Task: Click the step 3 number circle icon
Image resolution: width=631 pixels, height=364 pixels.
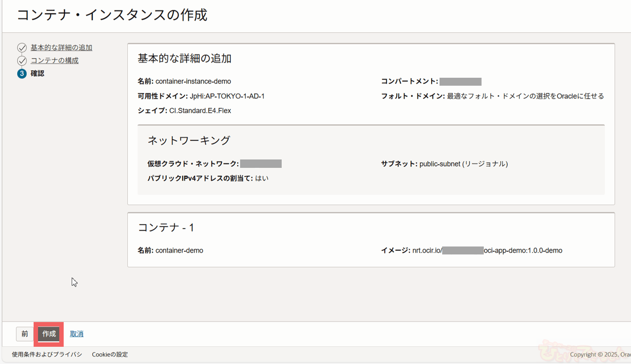Action: point(22,74)
